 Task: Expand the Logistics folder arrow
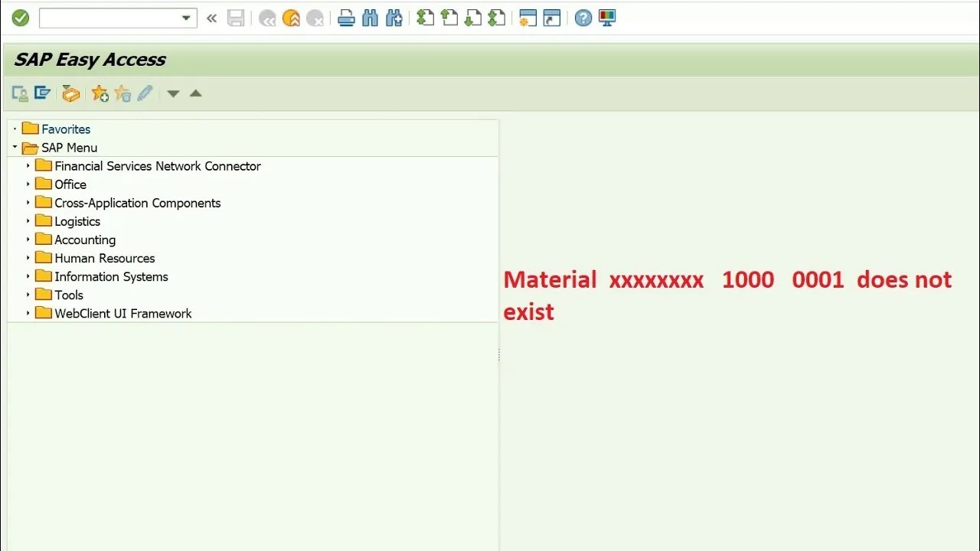[x=28, y=220]
